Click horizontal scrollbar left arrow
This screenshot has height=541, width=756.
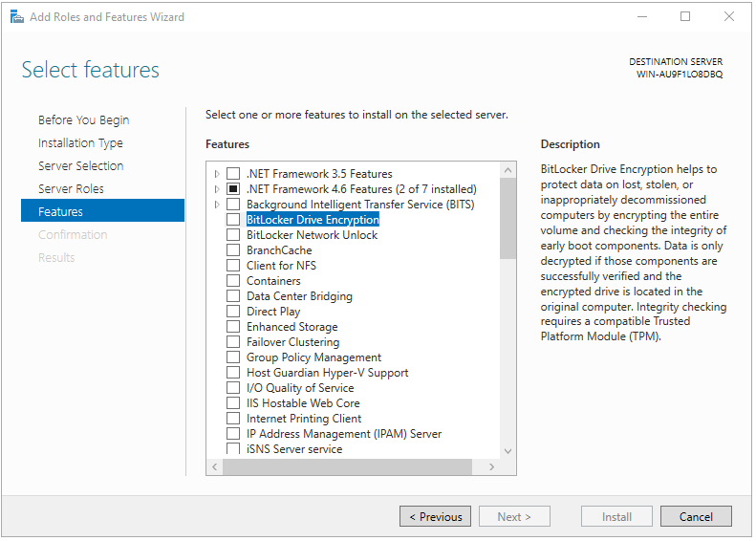[x=214, y=466]
